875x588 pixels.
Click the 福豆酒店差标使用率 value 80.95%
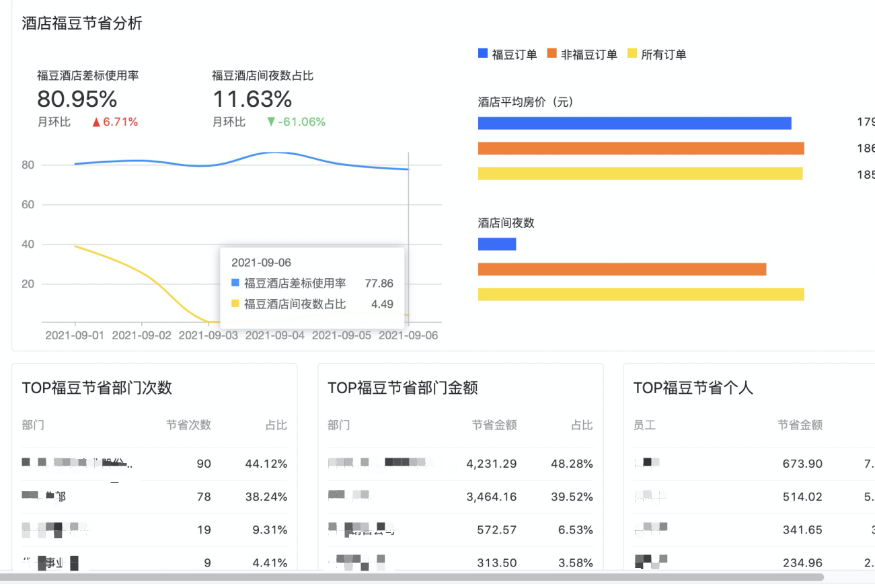pos(77,99)
